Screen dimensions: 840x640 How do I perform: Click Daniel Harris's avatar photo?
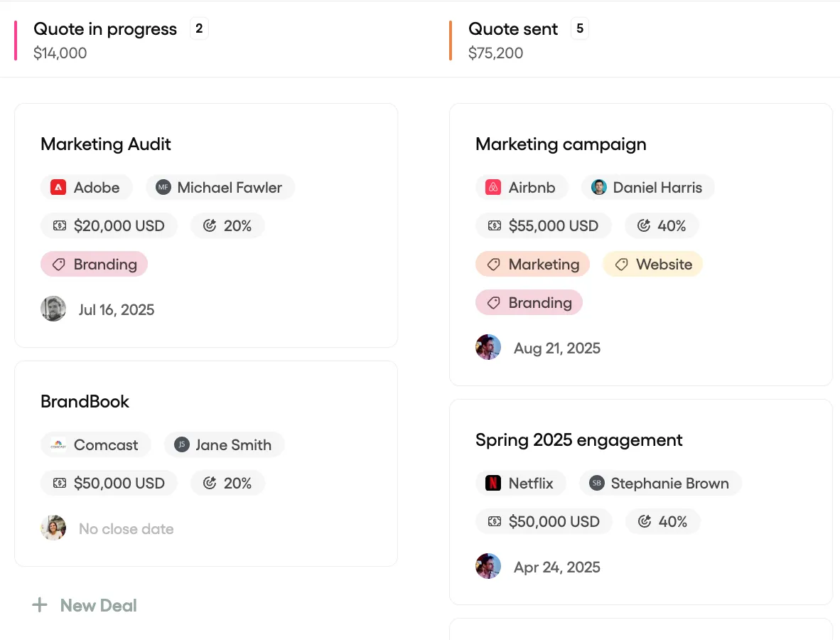point(599,188)
